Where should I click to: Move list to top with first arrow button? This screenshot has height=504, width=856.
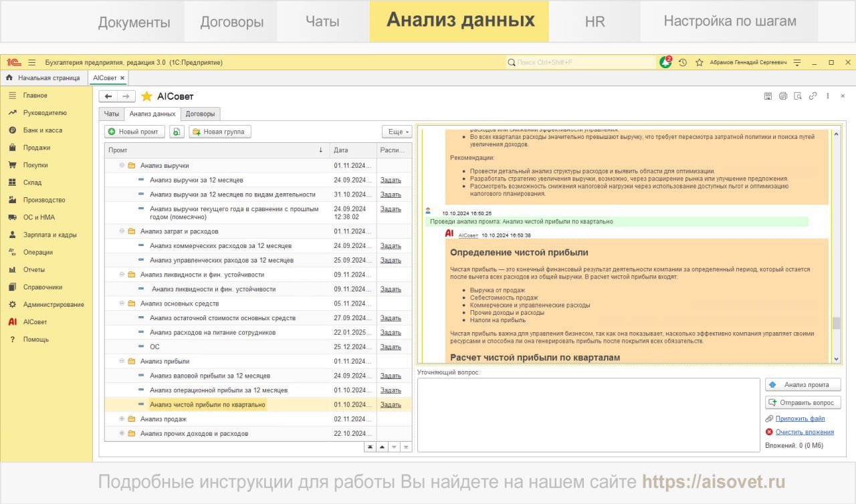[370, 447]
